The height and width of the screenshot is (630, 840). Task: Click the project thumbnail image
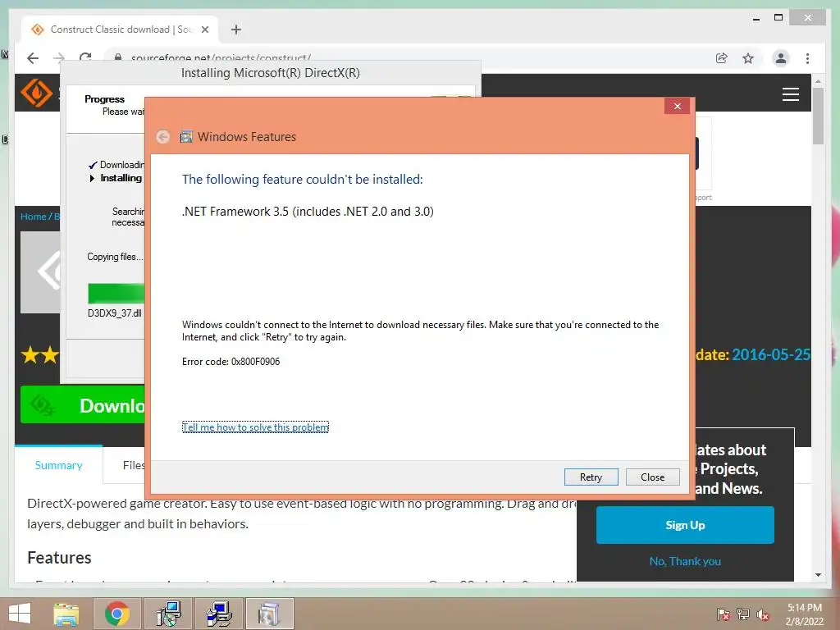(40, 272)
